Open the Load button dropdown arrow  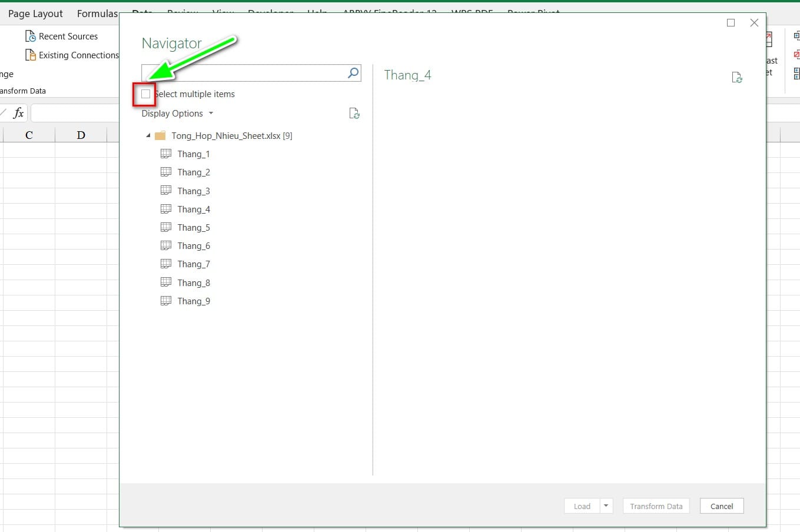point(606,506)
